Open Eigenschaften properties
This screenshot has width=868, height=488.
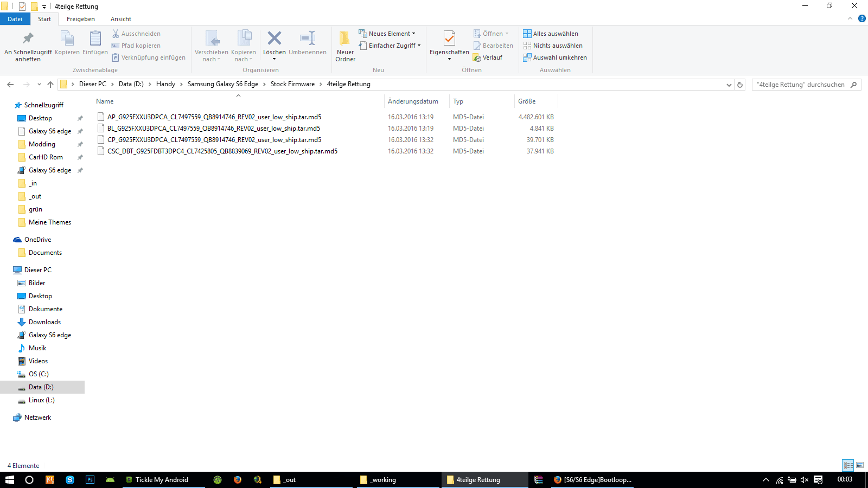[x=449, y=46]
